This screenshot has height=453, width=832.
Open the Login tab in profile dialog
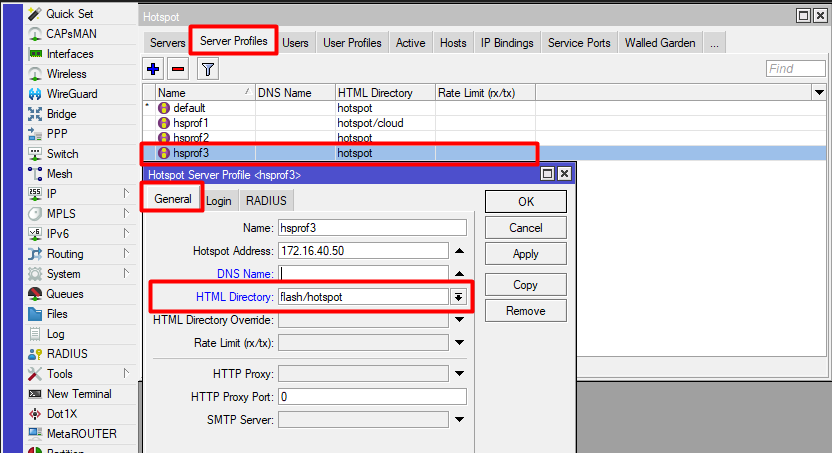pyautogui.click(x=219, y=201)
